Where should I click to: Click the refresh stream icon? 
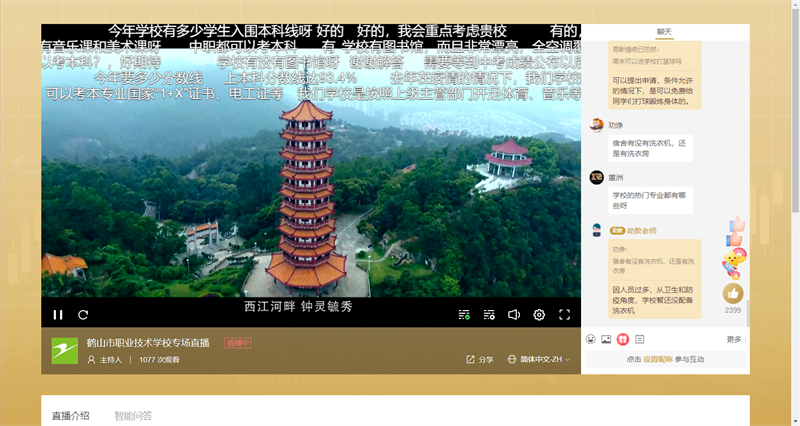click(84, 315)
